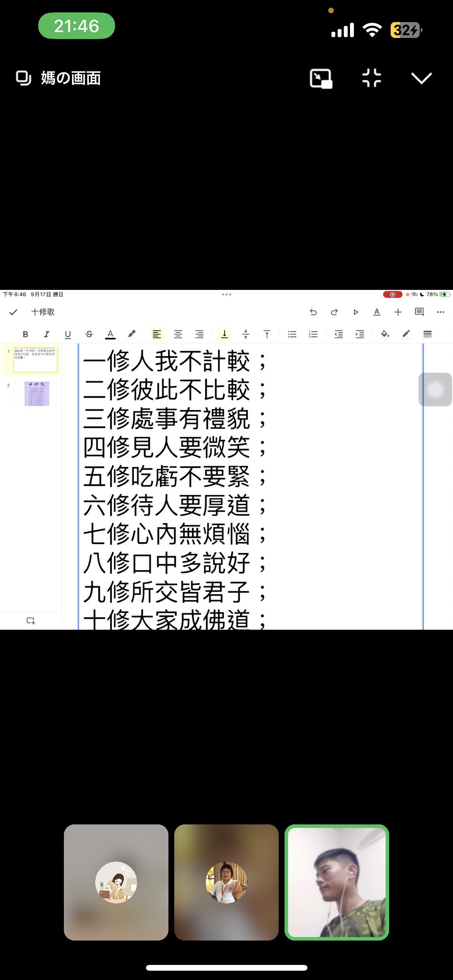Exit fullscreen with the shrink icon
Viewport: 453px width, 980px height.
coord(371,78)
